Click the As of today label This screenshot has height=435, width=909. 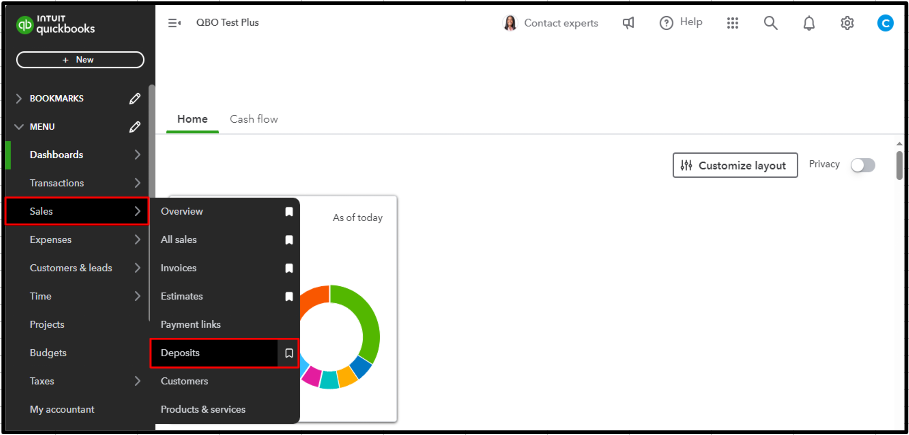point(358,218)
